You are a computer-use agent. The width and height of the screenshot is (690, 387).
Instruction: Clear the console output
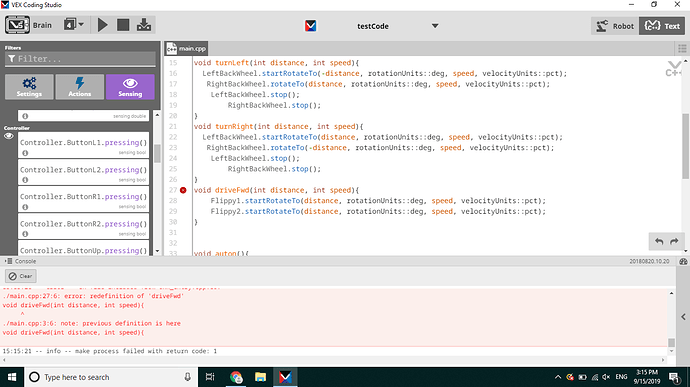click(x=21, y=276)
